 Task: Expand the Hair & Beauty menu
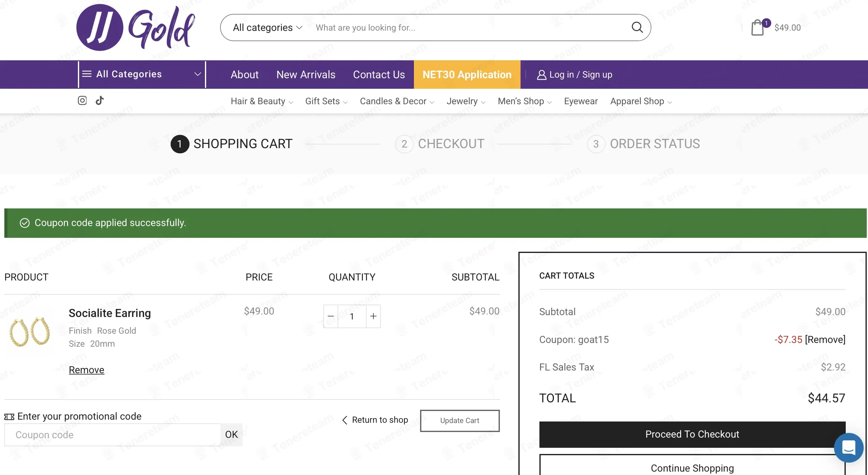[262, 101]
